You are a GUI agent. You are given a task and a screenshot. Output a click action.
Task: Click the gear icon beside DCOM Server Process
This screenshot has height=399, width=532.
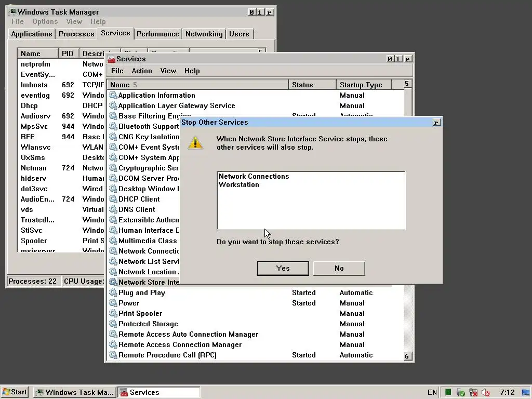coord(113,179)
